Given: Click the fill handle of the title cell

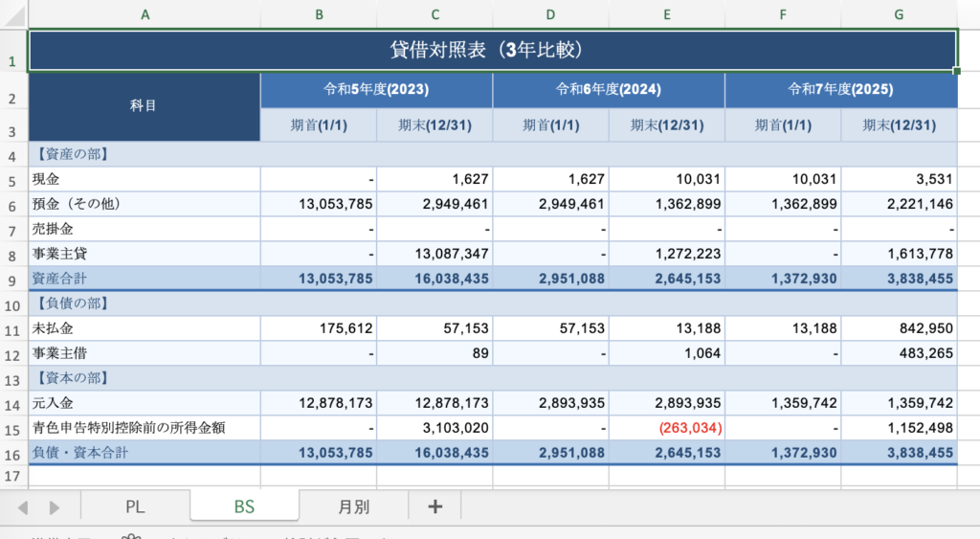Looking at the screenshot, I should (x=957, y=71).
